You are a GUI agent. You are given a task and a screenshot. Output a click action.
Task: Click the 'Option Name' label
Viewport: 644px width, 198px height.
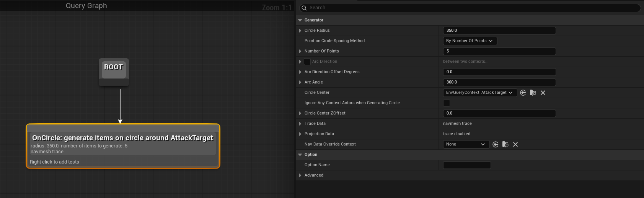(x=317, y=165)
